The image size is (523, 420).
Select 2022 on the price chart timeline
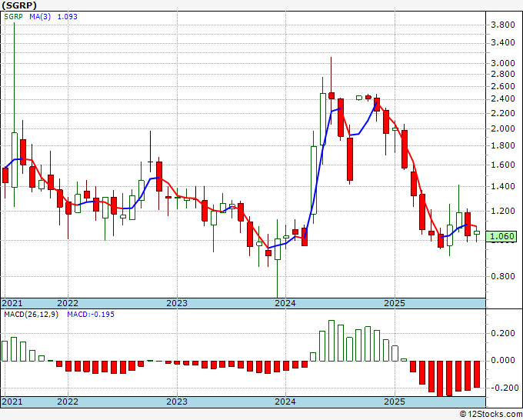[x=68, y=303]
